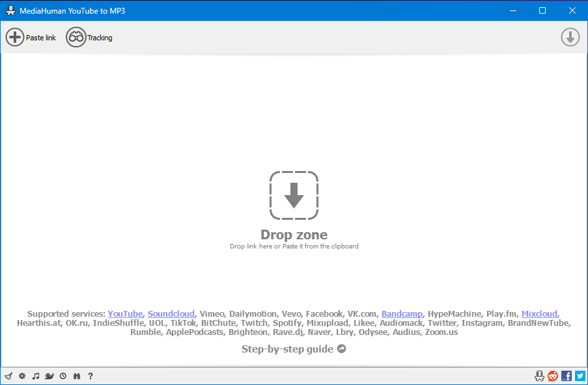Click the music note icon in status bar
The image size is (588, 385).
[36, 376]
